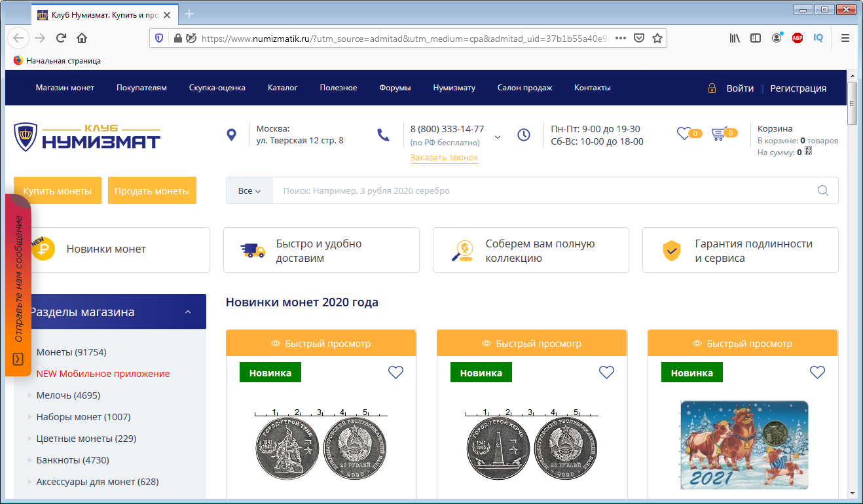Open favorites via header heart icon
The image size is (863, 504).
click(x=684, y=134)
